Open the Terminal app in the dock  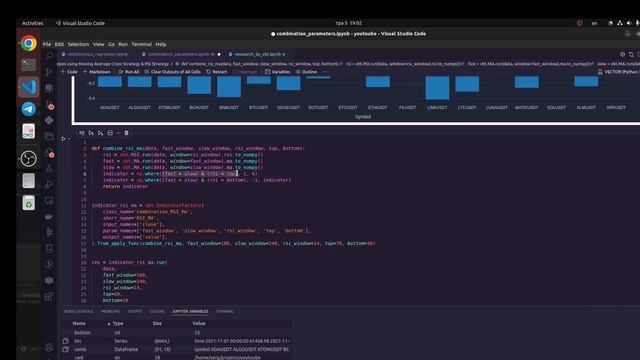[x=29, y=65]
